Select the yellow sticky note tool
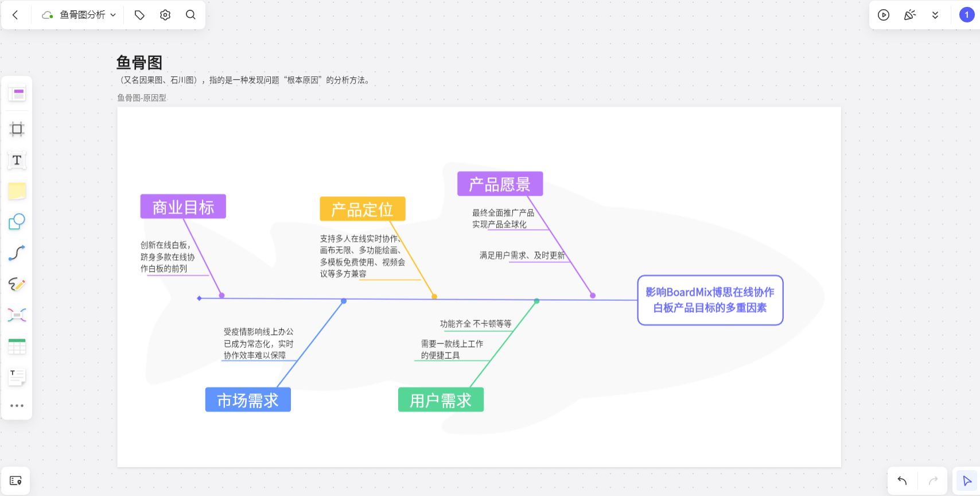The image size is (980, 496). click(17, 191)
